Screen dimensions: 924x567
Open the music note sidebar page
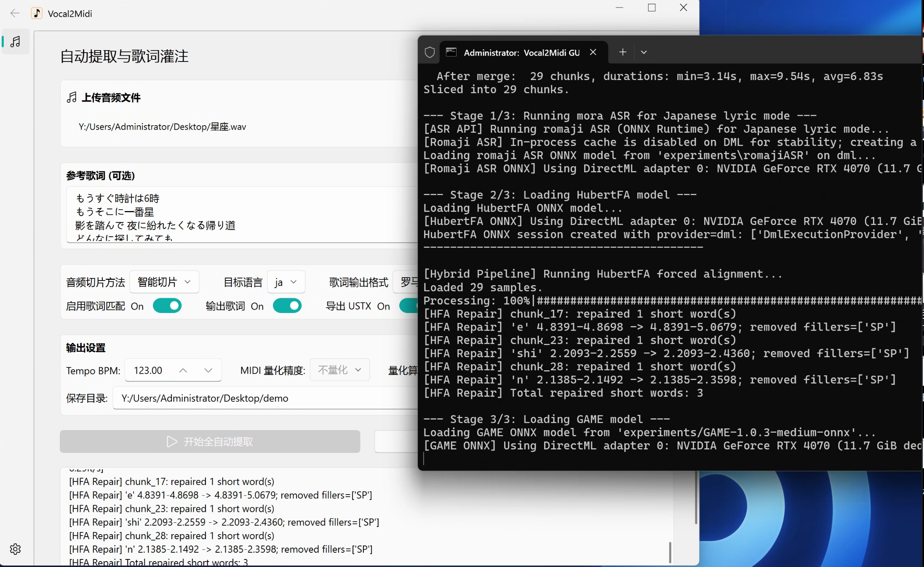16,41
